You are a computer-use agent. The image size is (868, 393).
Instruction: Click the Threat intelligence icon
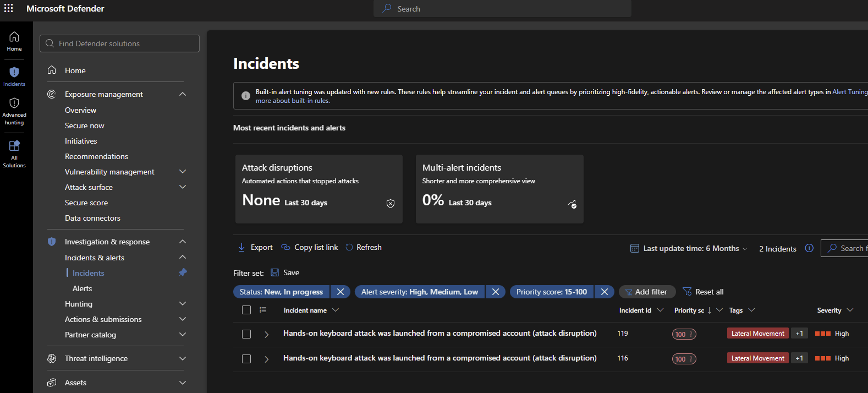coord(52,358)
